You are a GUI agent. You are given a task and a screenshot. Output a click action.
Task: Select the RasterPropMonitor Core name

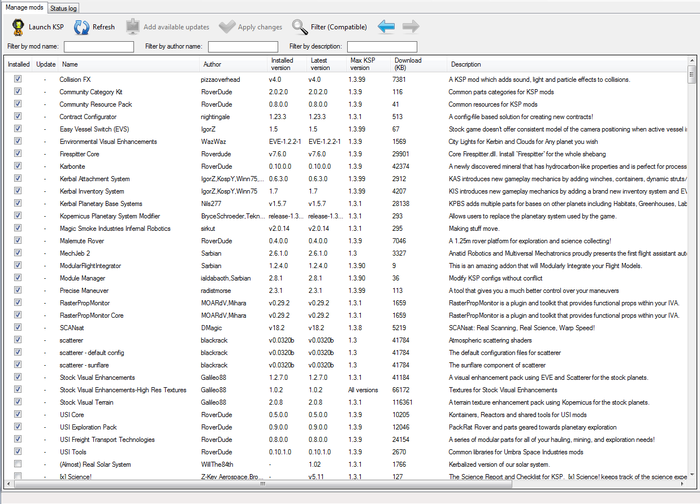coord(92,316)
